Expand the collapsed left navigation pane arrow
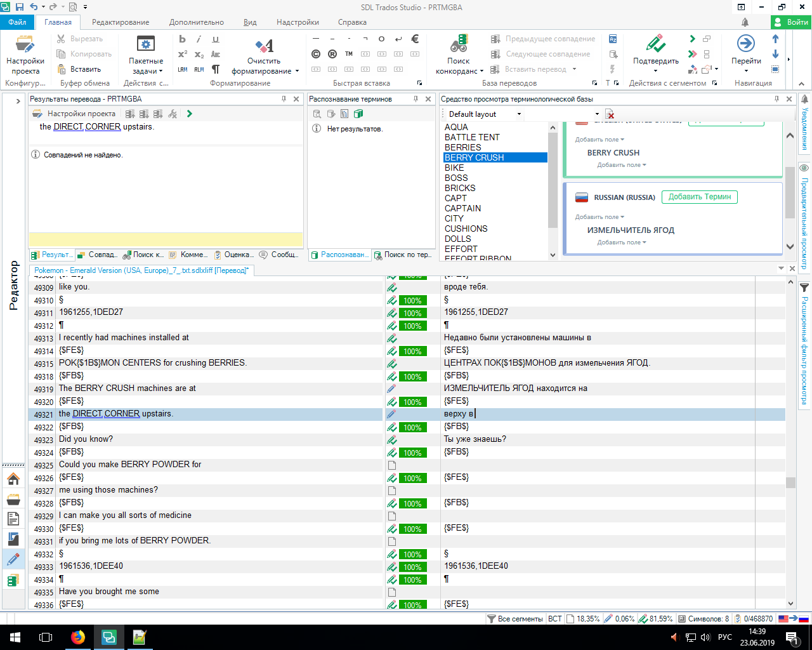 click(17, 101)
